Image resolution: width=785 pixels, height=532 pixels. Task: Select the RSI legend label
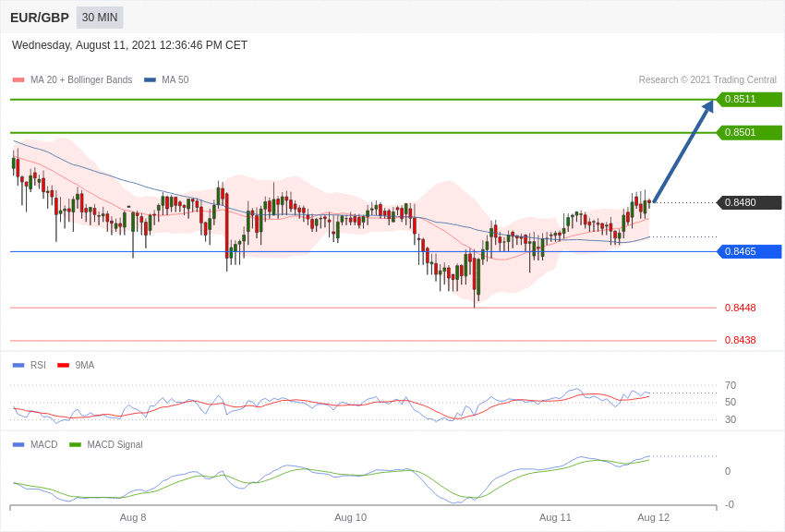pyautogui.click(x=38, y=366)
